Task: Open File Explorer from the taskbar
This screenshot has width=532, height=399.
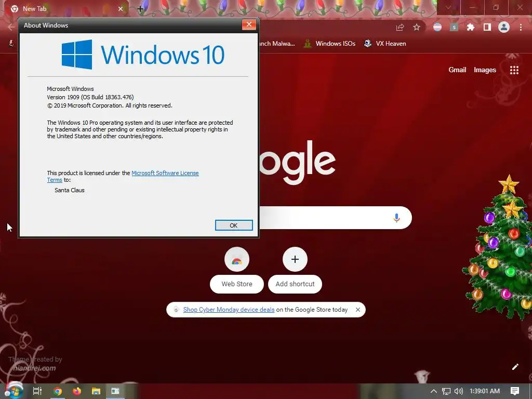Action: (96, 391)
